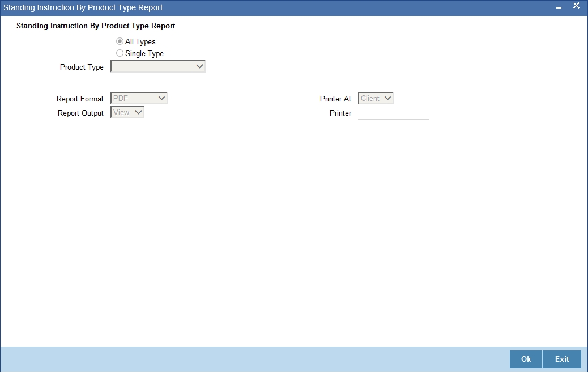Click the Ok button
This screenshot has height=373, width=588.
pos(526,359)
